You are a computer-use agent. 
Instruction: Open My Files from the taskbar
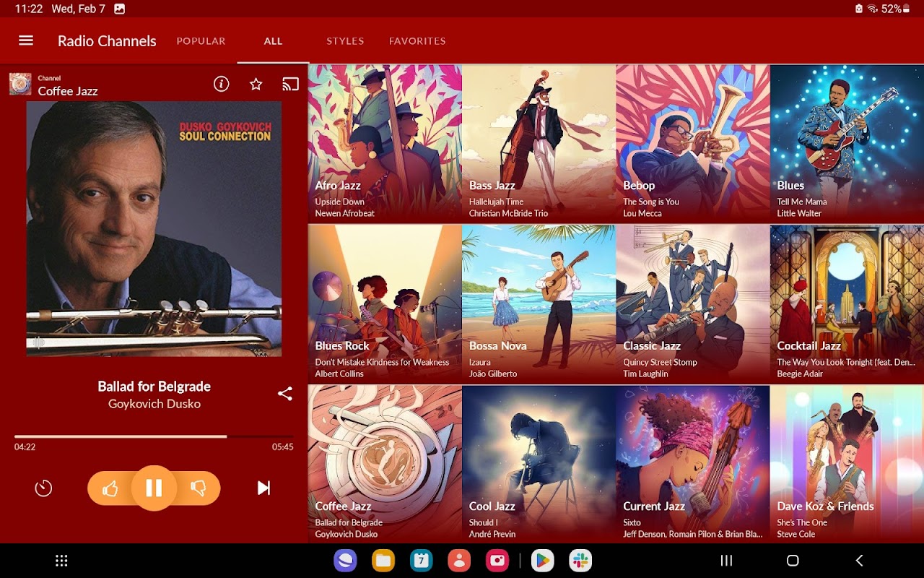383,561
